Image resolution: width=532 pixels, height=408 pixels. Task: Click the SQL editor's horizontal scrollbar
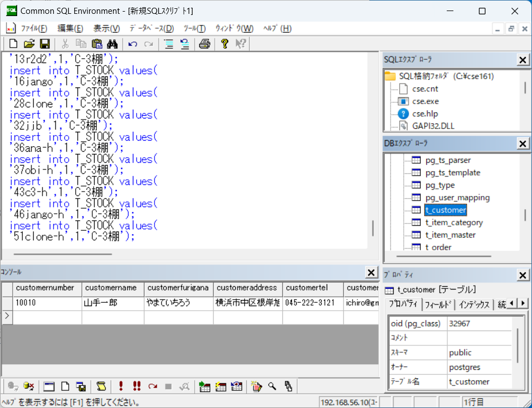tap(63, 254)
